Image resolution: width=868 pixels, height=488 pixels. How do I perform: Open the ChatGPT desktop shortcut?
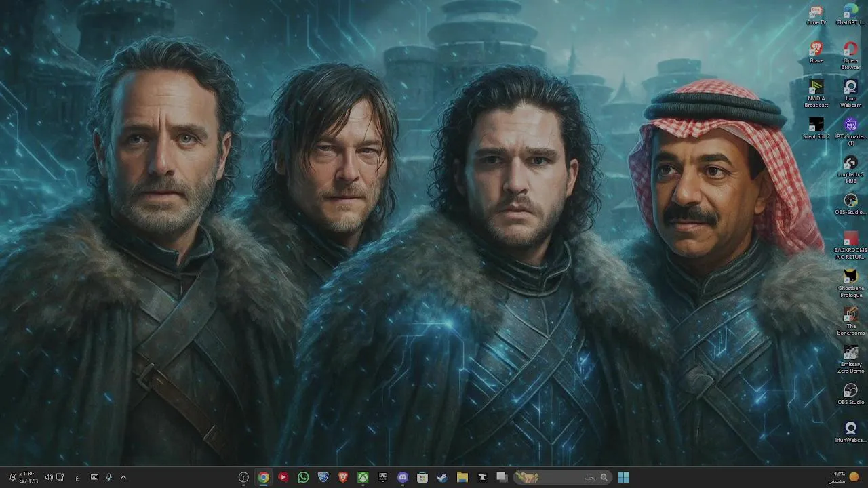tap(850, 15)
